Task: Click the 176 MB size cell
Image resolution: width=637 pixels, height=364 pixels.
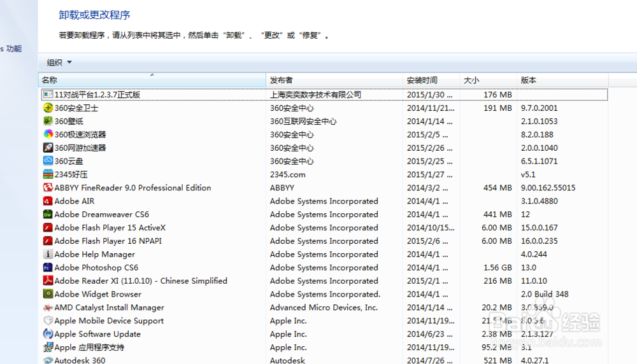Action: (497, 95)
